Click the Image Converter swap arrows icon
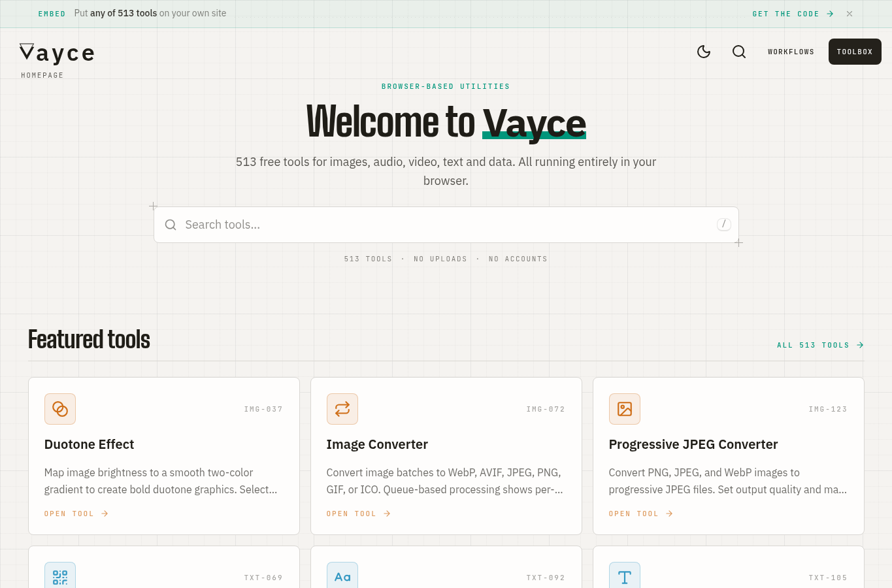Viewport: 892px width, 588px height. click(342, 409)
